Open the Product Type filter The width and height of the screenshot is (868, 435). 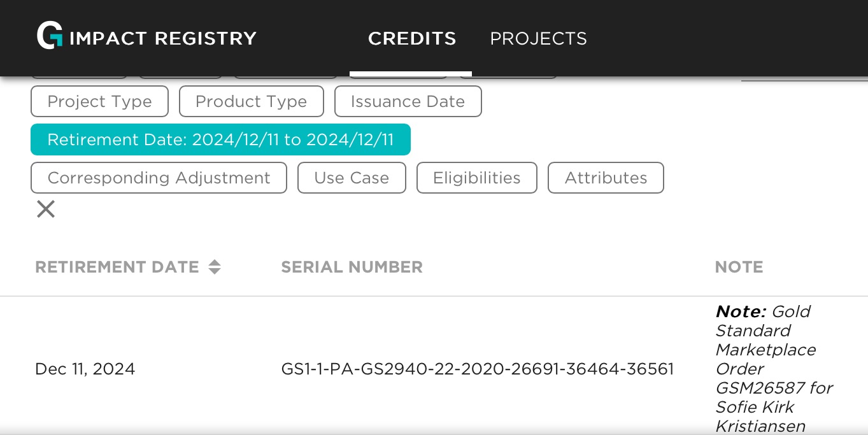[251, 102]
